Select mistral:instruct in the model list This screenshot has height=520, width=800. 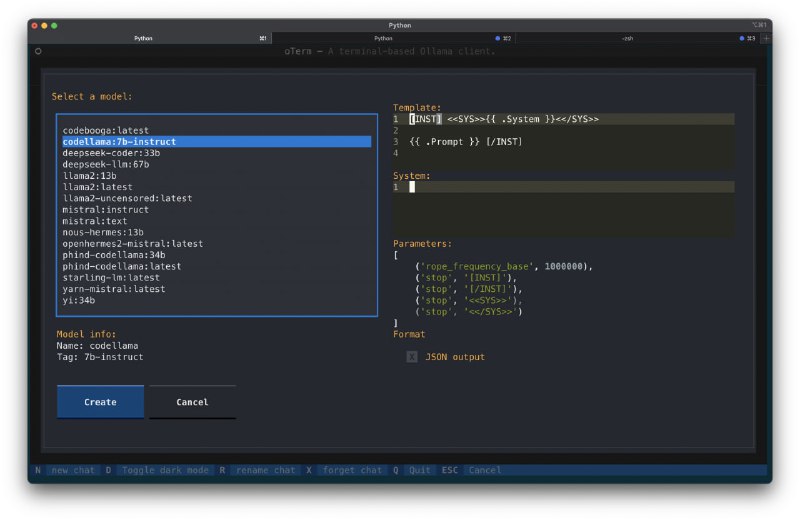[x=105, y=210]
